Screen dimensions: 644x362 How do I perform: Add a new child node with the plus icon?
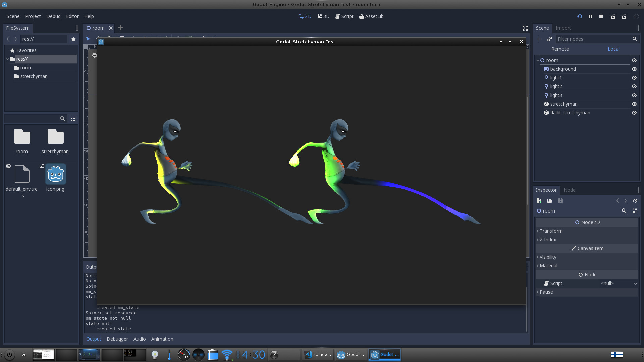[539, 39]
